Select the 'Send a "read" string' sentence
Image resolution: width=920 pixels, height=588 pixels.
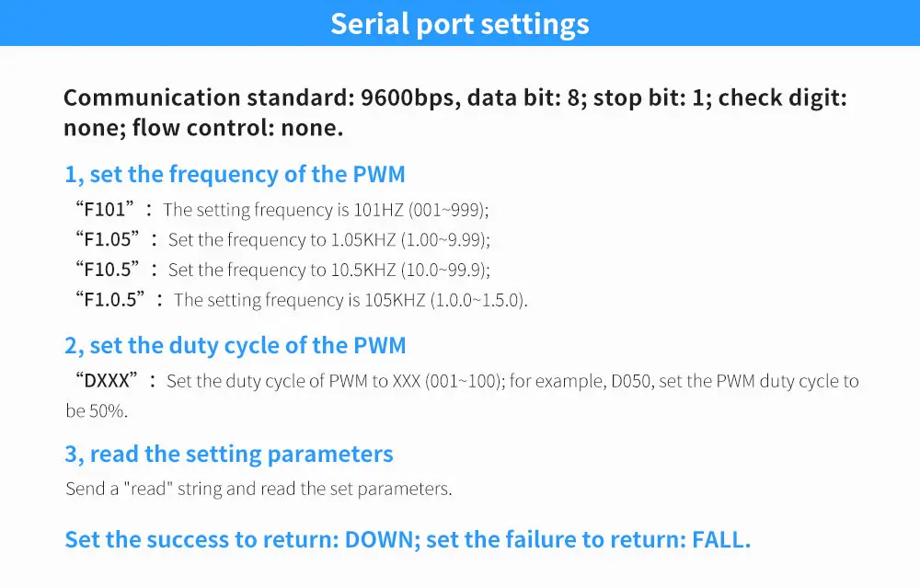pos(259,489)
